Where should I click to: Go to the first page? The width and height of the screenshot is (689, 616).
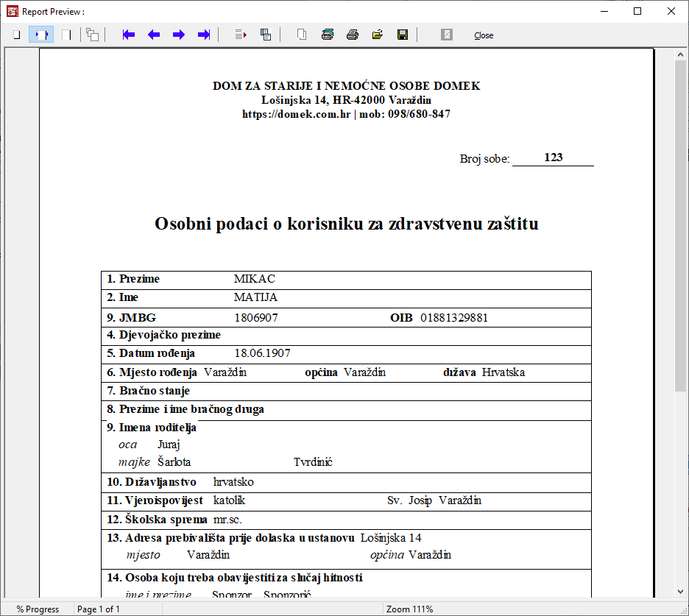pos(129,35)
